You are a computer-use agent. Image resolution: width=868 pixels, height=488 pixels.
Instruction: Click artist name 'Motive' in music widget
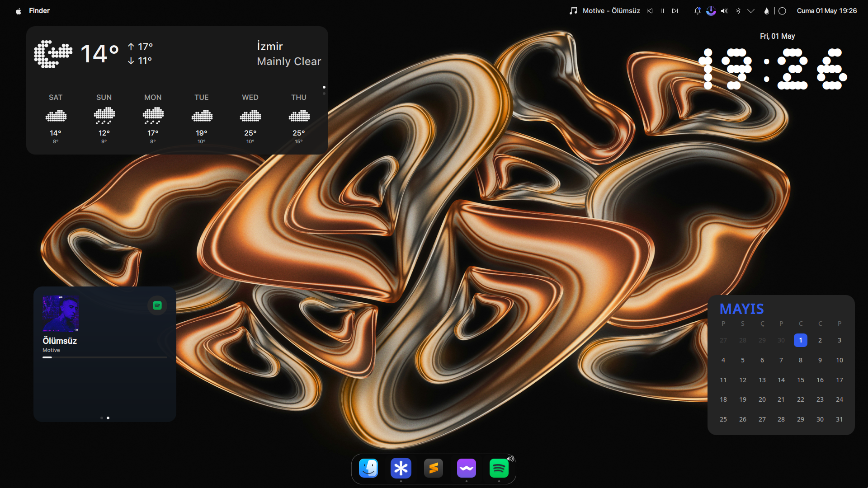[51, 350]
